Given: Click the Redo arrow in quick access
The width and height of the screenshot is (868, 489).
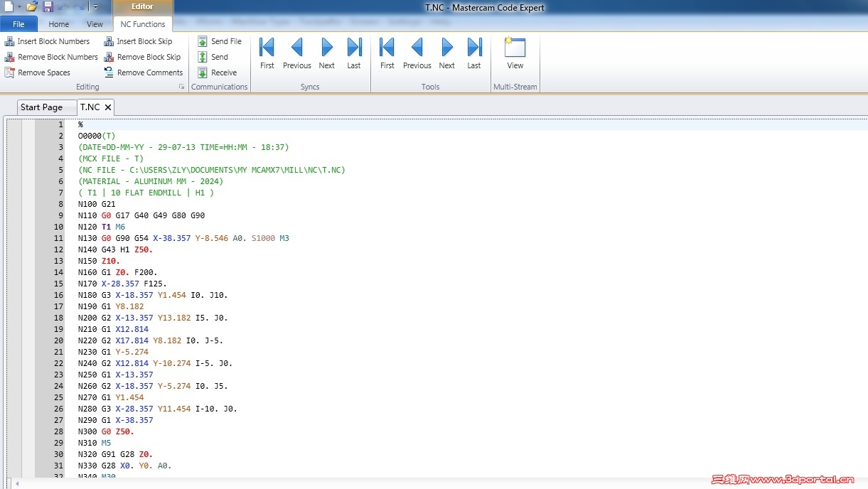Looking at the screenshot, I should [x=78, y=6].
